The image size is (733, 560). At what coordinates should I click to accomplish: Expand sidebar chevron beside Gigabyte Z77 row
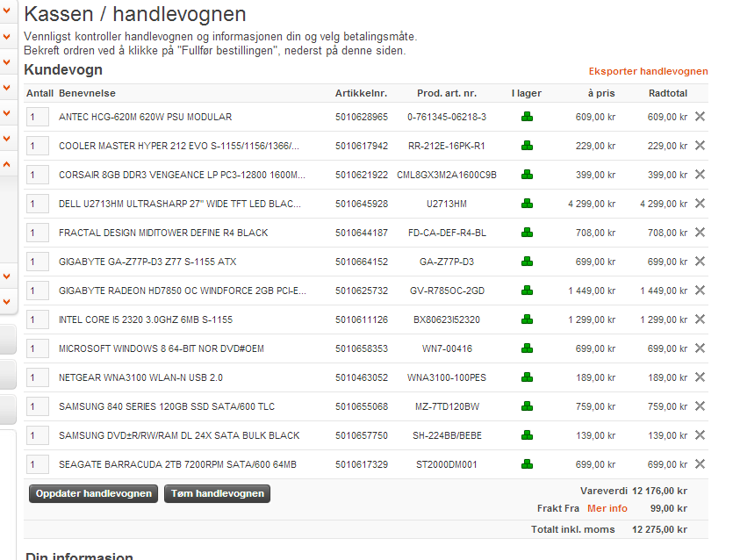[6, 276]
